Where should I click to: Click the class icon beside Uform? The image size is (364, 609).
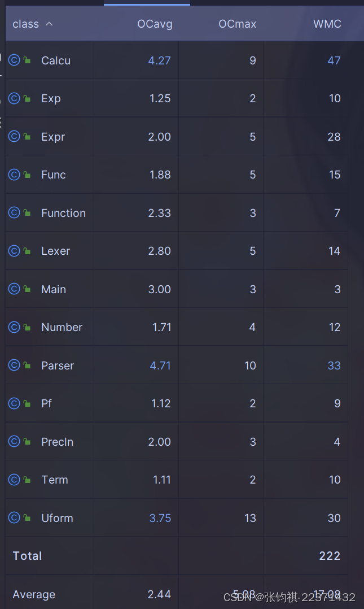point(14,517)
